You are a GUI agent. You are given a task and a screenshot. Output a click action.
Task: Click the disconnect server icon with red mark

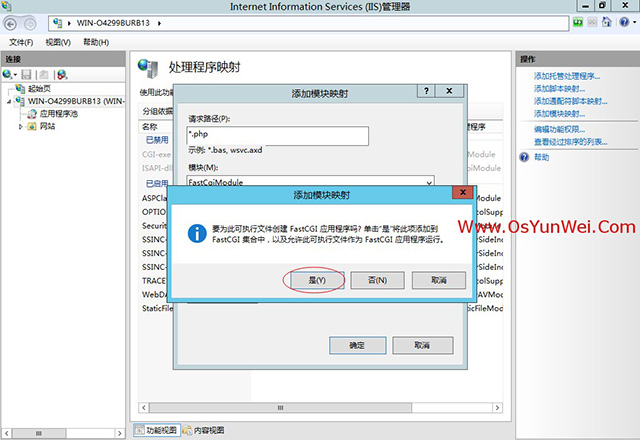(61, 75)
